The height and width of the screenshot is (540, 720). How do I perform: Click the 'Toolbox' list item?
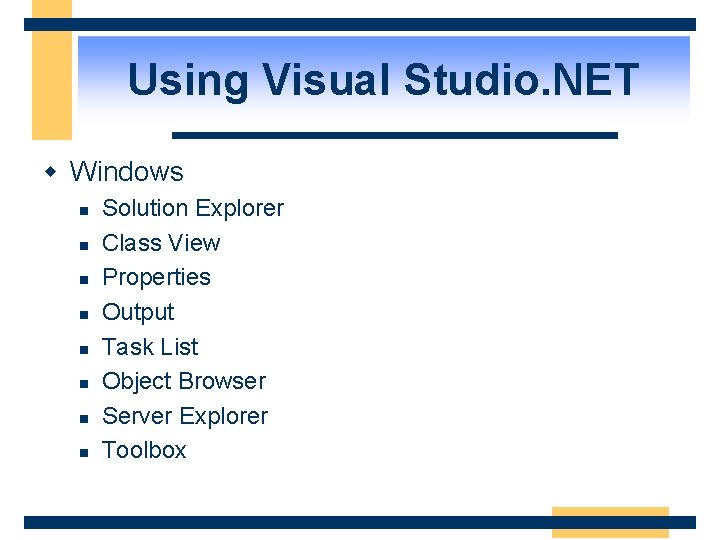click(144, 450)
